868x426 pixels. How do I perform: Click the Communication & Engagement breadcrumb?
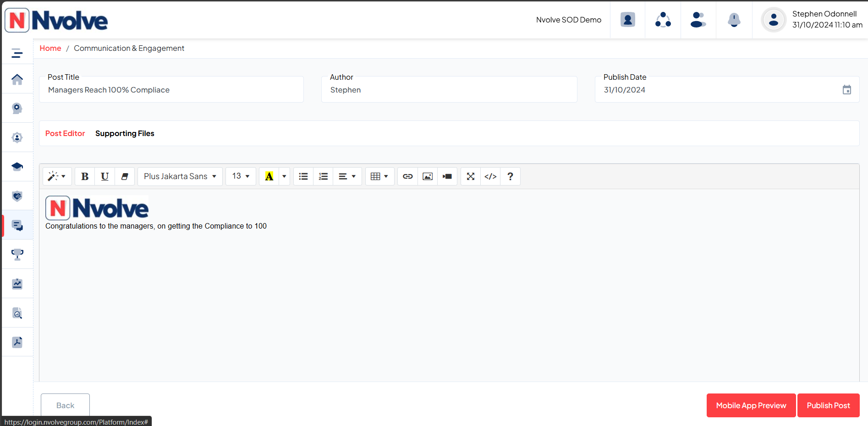click(x=129, y=48)
